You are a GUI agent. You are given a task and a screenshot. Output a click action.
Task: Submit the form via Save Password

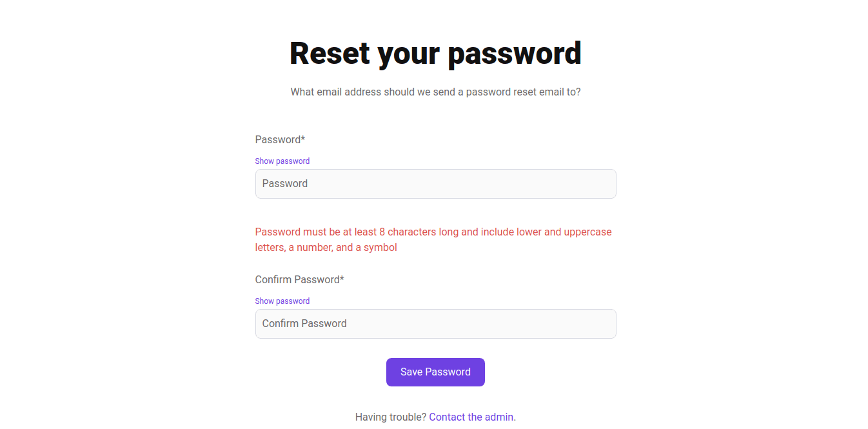[x=435, y=372]
